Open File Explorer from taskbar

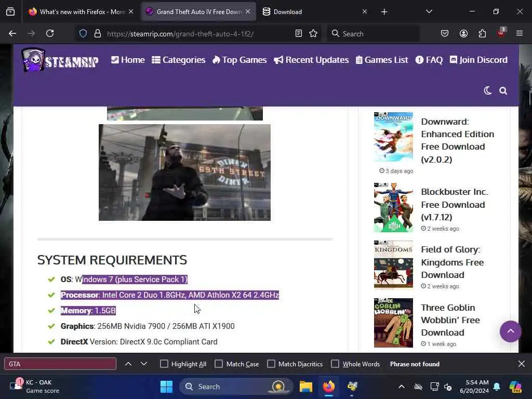(x=305, y=387)
